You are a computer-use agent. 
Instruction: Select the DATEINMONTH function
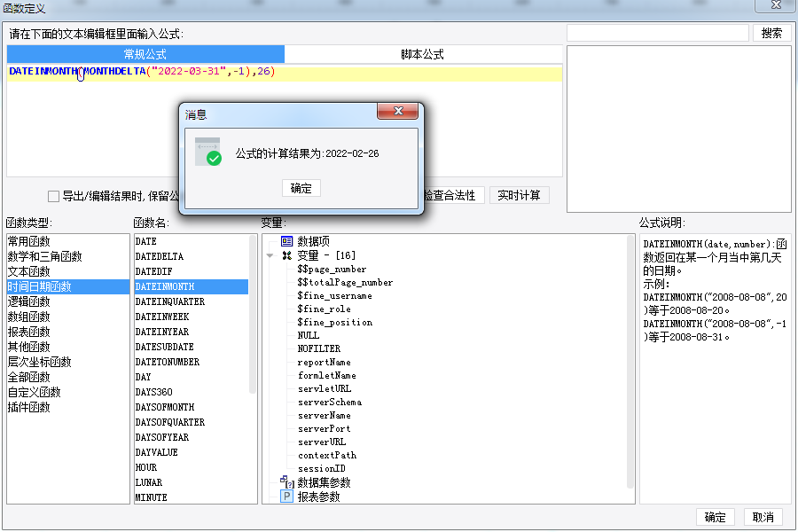pos(192,286)
